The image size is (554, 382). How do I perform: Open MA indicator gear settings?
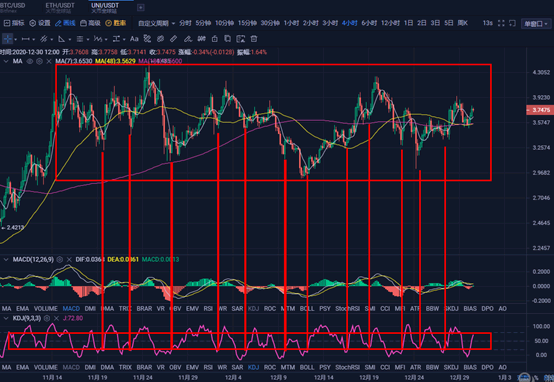[x=39, y=61]
